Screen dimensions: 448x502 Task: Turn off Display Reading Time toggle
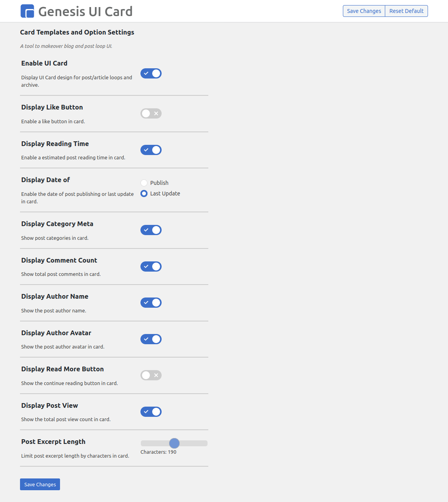151,150
